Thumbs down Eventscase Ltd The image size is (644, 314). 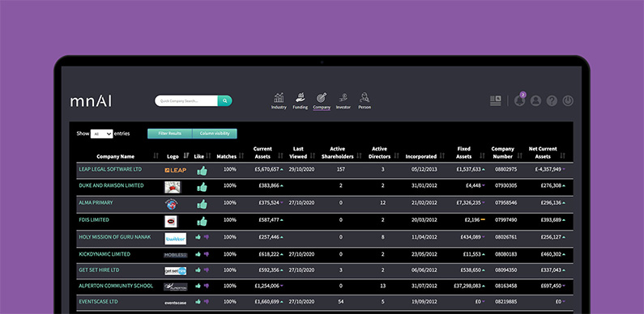pos(207,302)
